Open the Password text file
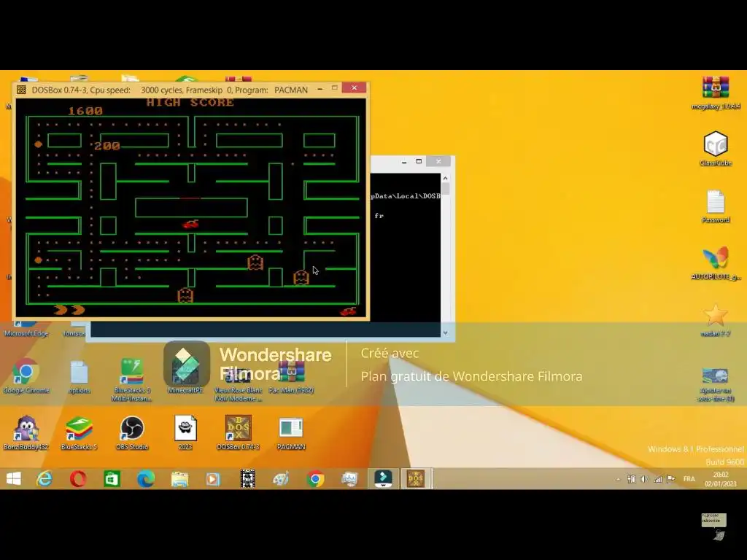The width and height of the screenshot is (747, 560). [x=716, y=206]
